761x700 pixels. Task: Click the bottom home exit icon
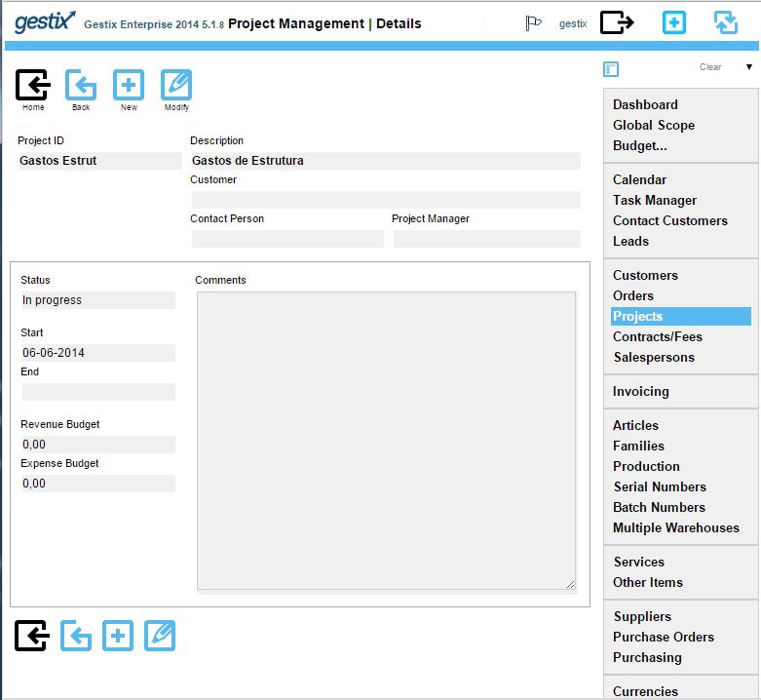32,636
